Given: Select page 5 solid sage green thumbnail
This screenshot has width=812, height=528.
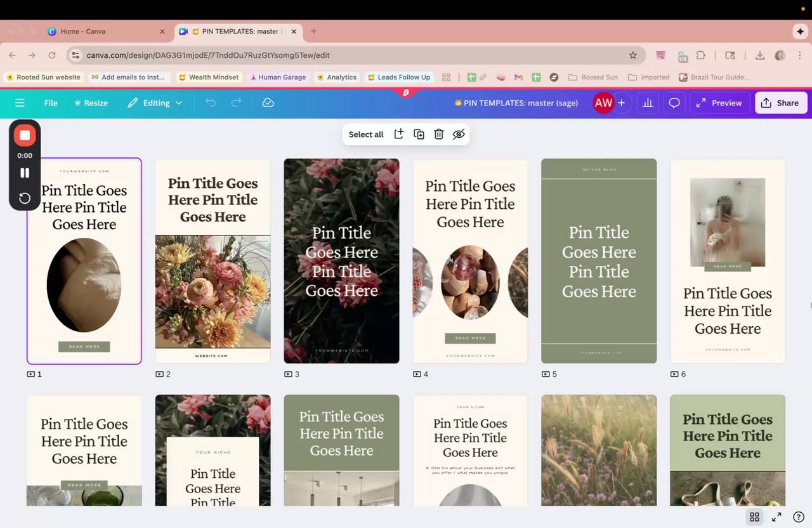Looking at the screenshot, I should [599, 261].
